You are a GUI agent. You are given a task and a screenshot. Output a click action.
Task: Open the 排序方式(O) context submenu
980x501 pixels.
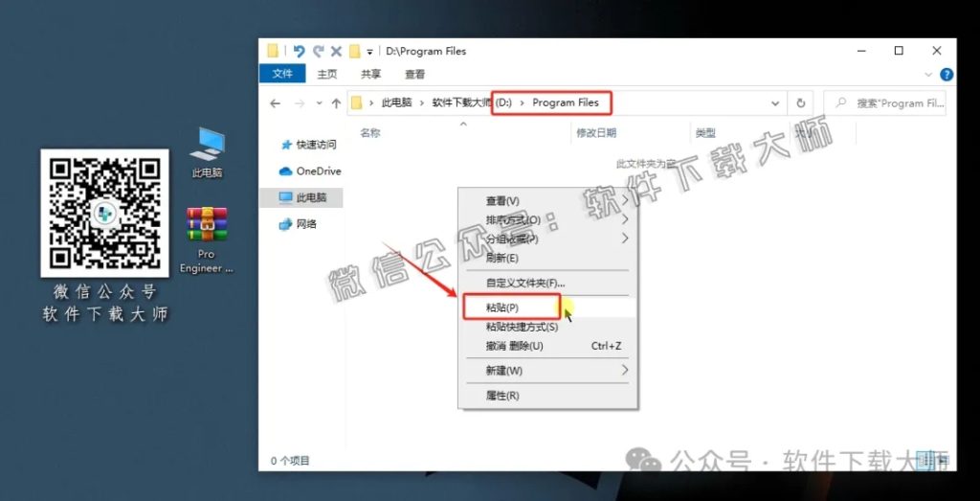[x=548, y=219]
